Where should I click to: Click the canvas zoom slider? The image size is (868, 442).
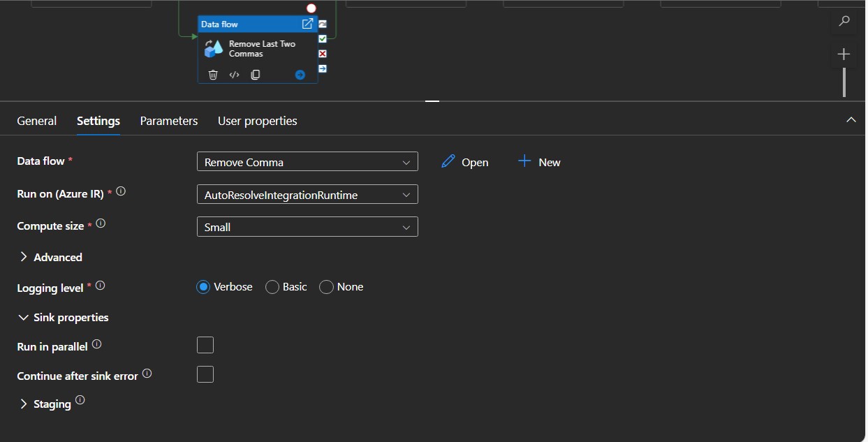pos(844,82)
